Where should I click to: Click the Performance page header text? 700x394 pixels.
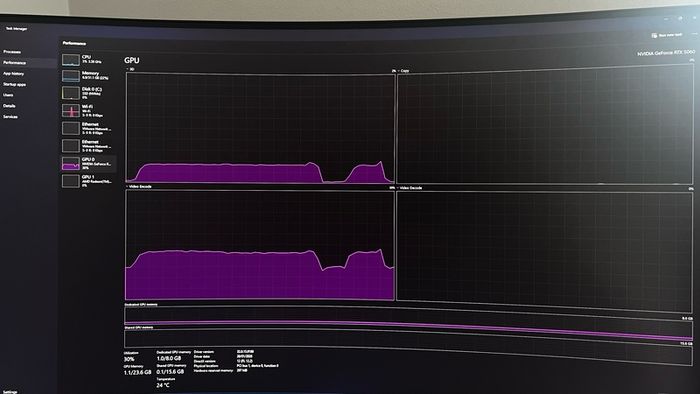point(74,43)
